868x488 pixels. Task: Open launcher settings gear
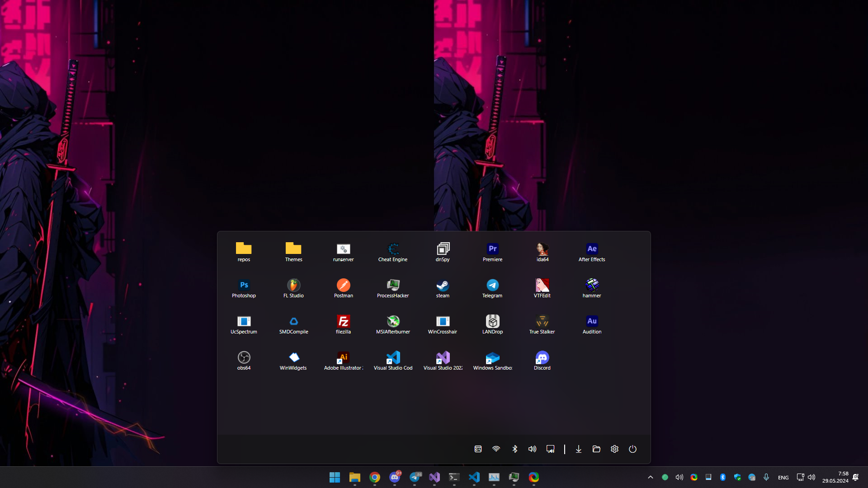[x=614, y=449]
